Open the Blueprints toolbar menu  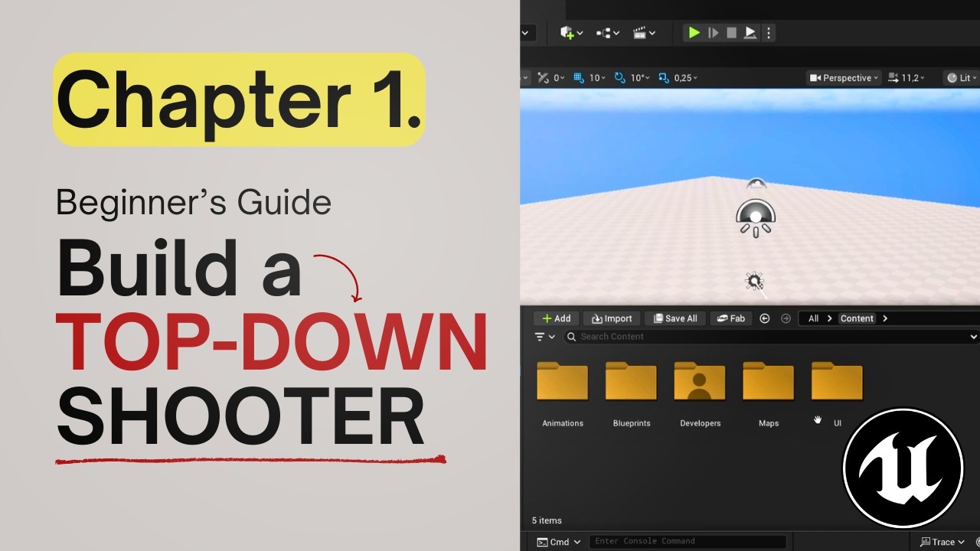608,33
